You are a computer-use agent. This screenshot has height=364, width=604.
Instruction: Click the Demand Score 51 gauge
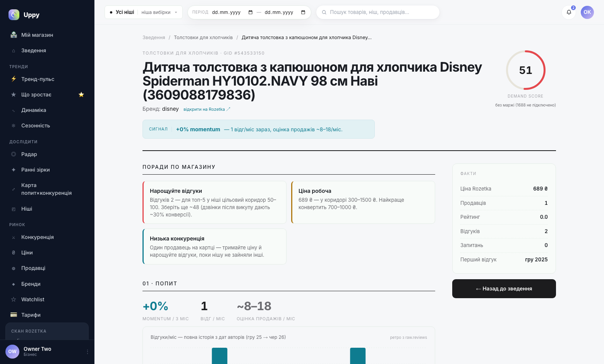tap(525, 70)
